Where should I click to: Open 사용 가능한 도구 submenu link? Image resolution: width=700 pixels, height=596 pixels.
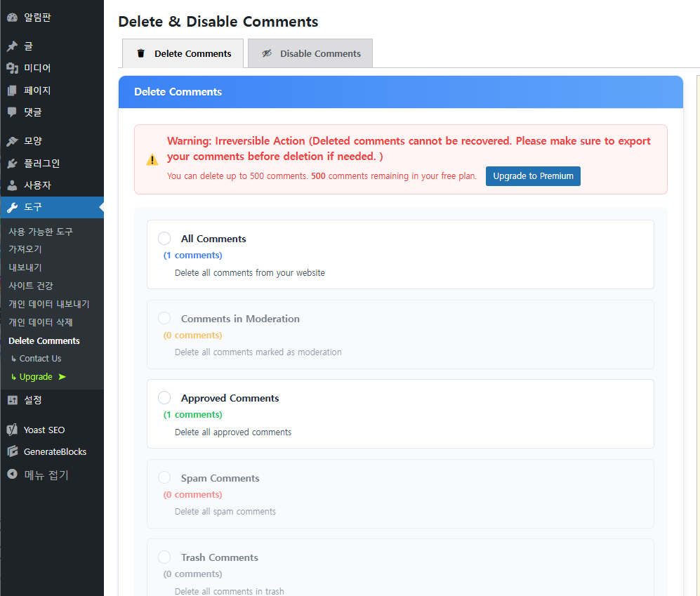point(41,231)
